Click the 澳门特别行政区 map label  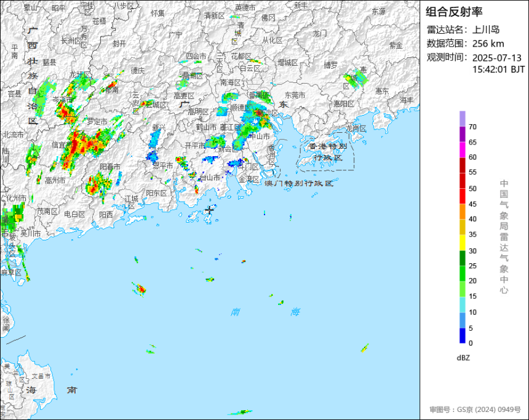tap(298, 183)
